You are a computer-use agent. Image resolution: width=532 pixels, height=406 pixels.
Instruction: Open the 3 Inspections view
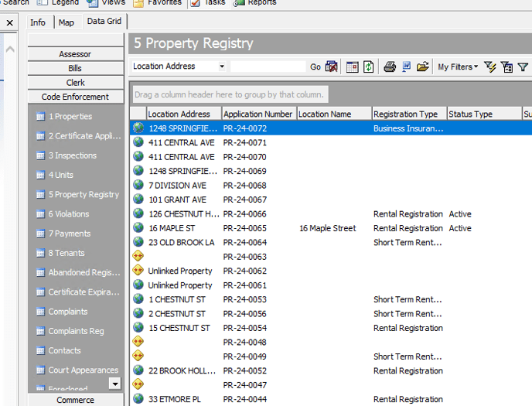[x=66, y=155]
